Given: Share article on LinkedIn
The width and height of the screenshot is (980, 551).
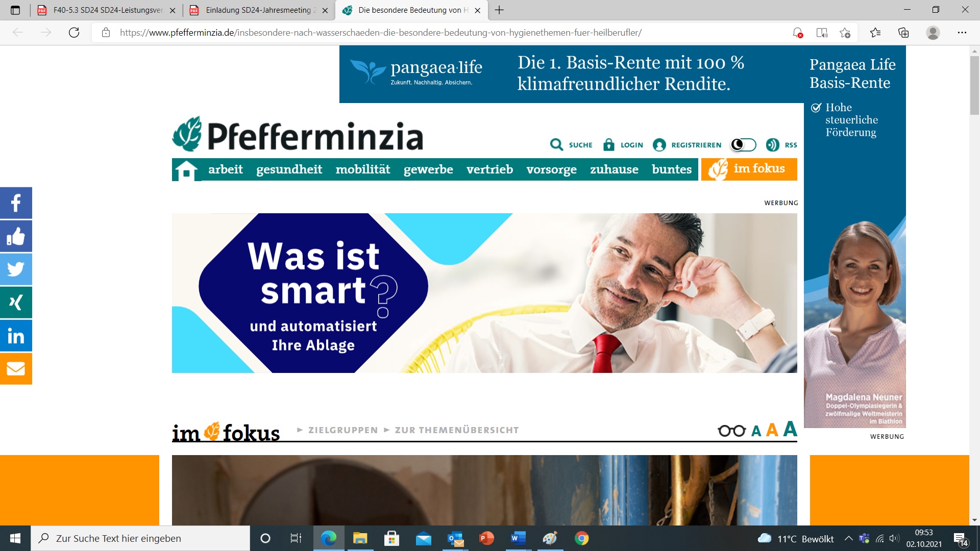Looking at the screenshot, I should tap(16, 336).
